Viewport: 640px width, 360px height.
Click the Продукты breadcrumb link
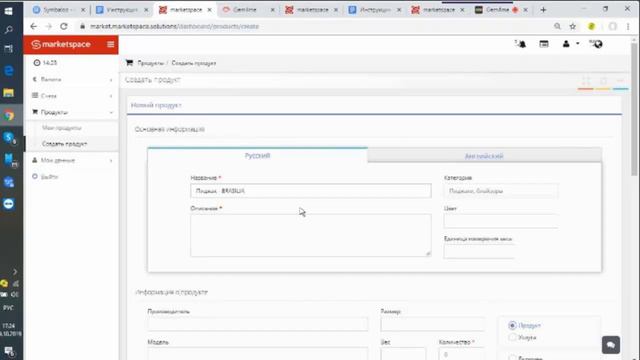[x=150, y=63]
